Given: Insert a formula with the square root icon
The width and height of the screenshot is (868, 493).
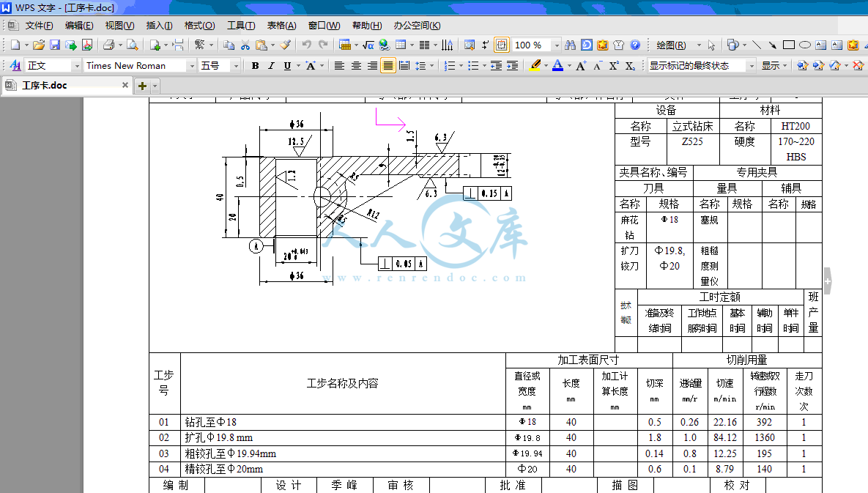Looking at the screenshot, I should click(x=368, y=45).
